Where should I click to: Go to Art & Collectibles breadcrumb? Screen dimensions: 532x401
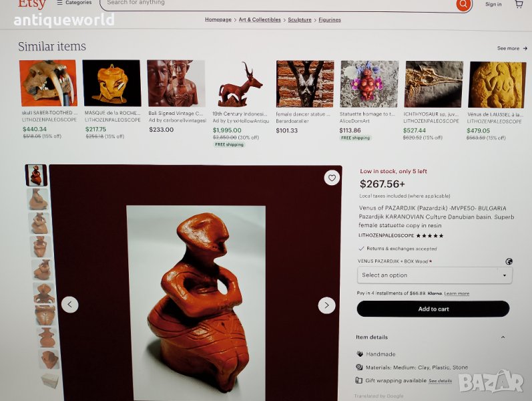tap(260, 19)
